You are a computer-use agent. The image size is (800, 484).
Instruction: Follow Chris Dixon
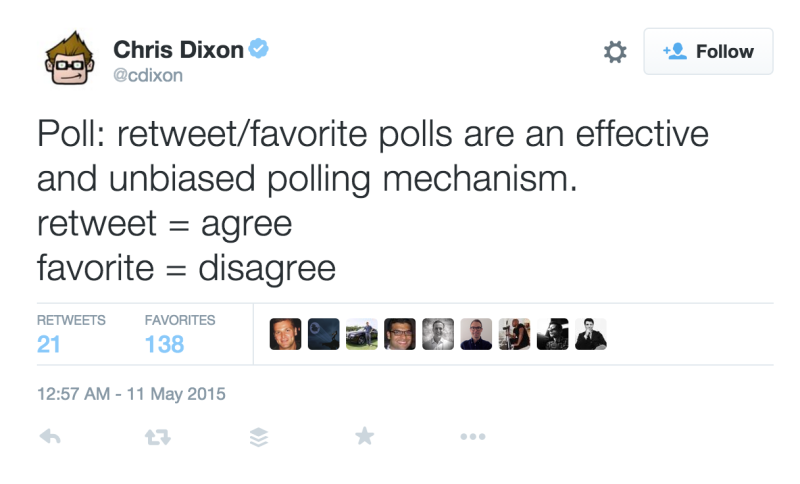coord(708,52)
